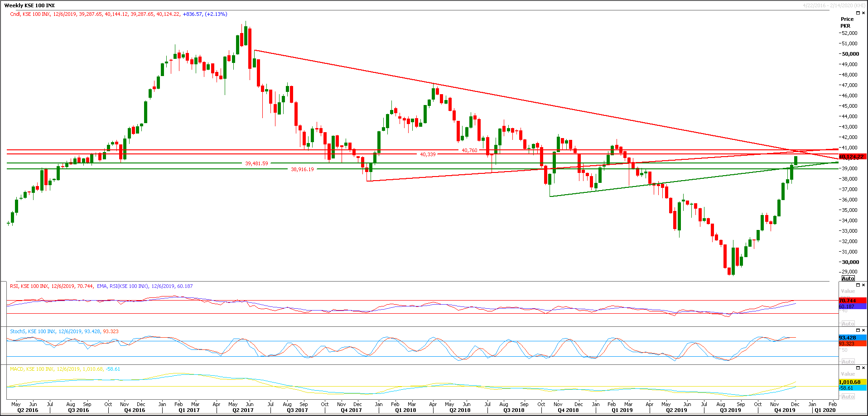Close the MACD indicator pane
The image size is (868, 416).
863,368
